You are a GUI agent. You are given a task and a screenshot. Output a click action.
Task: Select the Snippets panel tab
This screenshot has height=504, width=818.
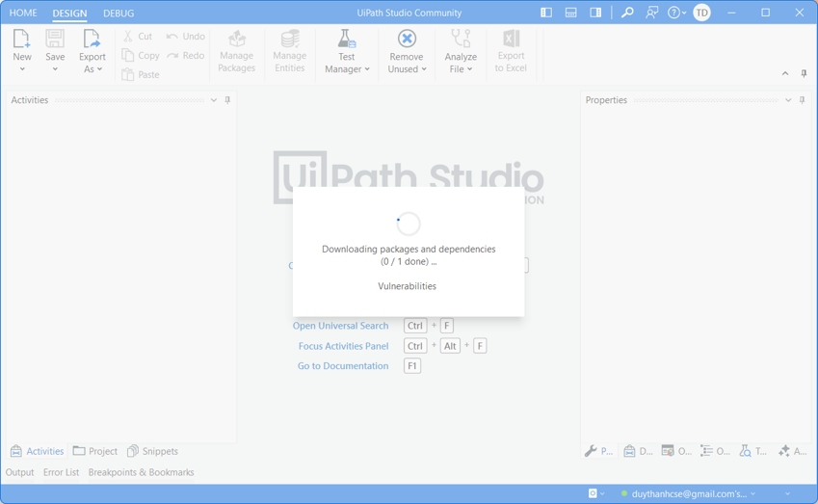point(152,451)
